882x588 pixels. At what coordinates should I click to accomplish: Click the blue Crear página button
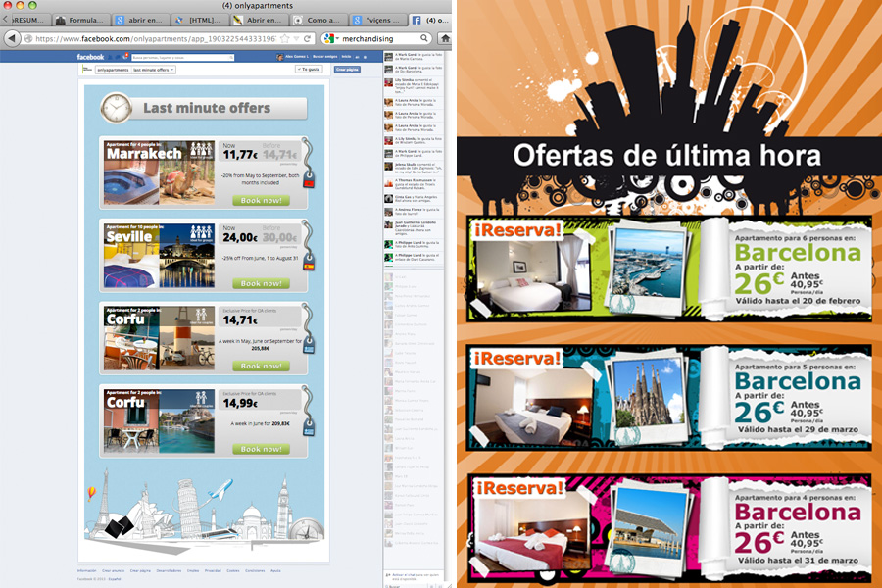[x=347, y=70]
